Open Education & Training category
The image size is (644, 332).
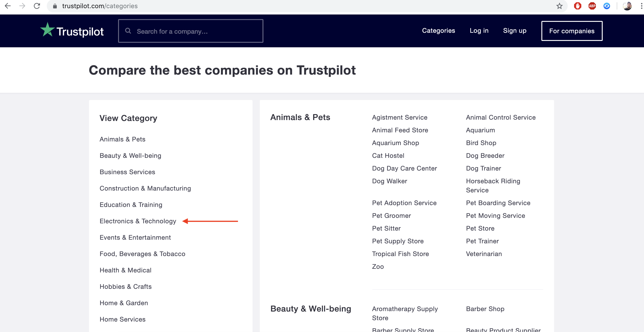tap(131, 205)
